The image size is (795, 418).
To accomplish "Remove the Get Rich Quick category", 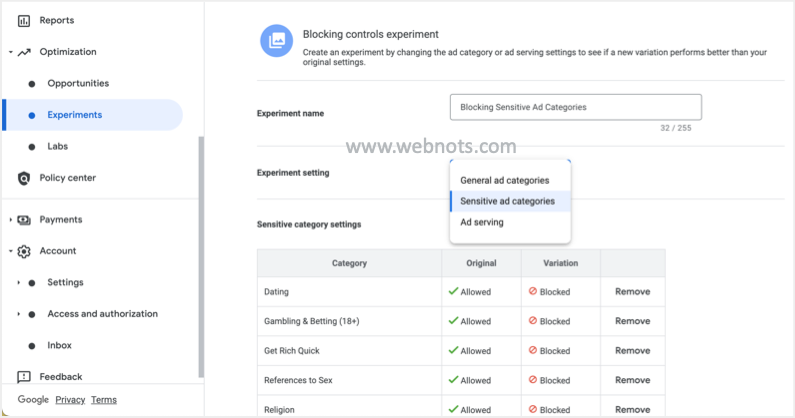I will click(632, 351).
